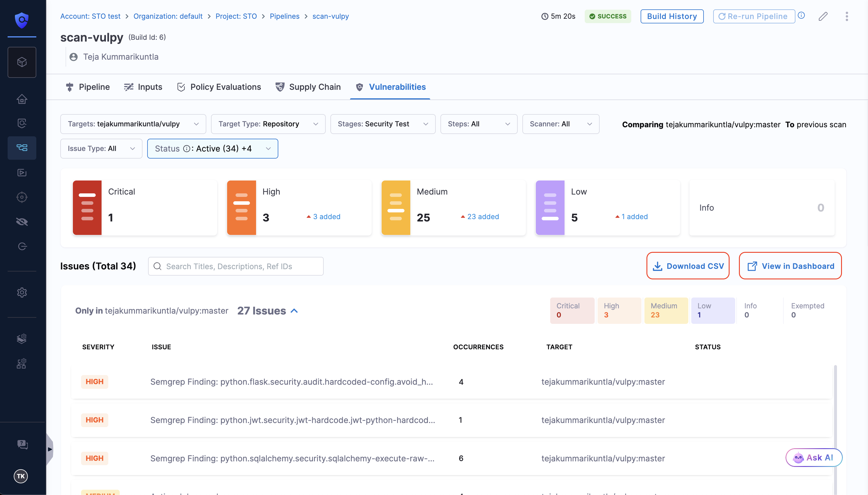868x495 pixels.
Task: Open project settings gear in sidebar
Action: (x=22, y=292)
